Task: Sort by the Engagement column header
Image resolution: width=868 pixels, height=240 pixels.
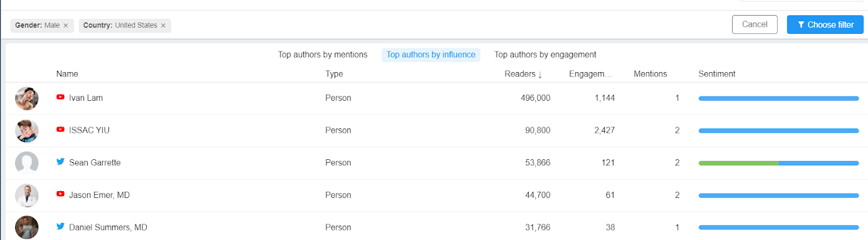Action: coord(590,74)
